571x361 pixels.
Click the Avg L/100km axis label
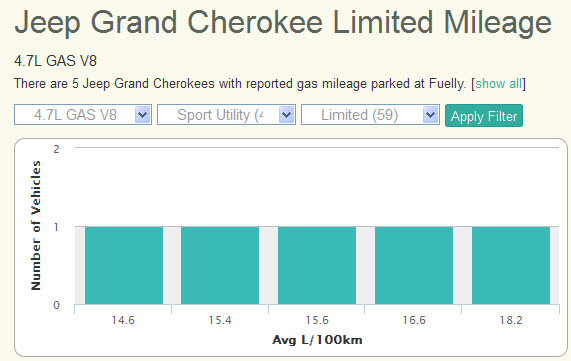pyautogui.click(x=317, y=340)
